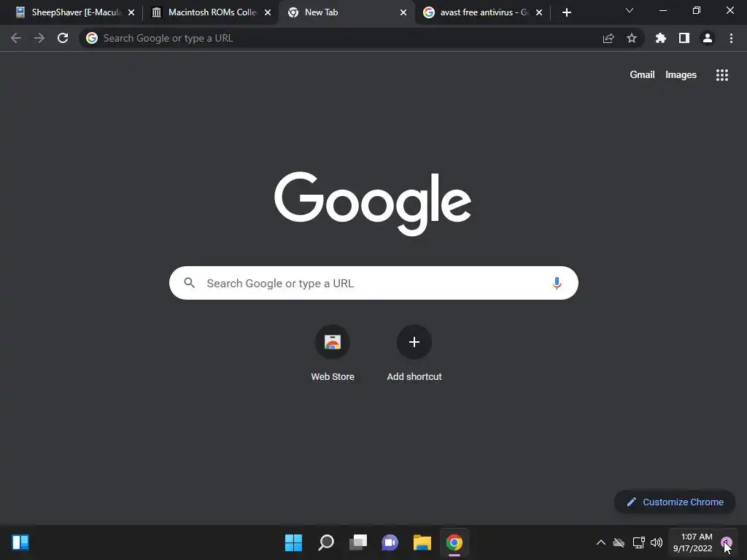Open the Google apps grid
Screen dimensions: 747x560
[x=722, y=75]
